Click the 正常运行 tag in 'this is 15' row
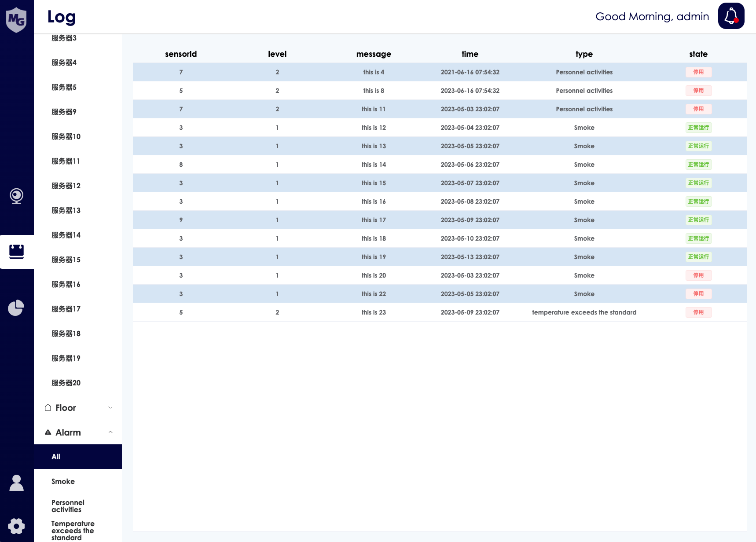The height and width of the screenshot is (542, 756). [x=698, y=183]
